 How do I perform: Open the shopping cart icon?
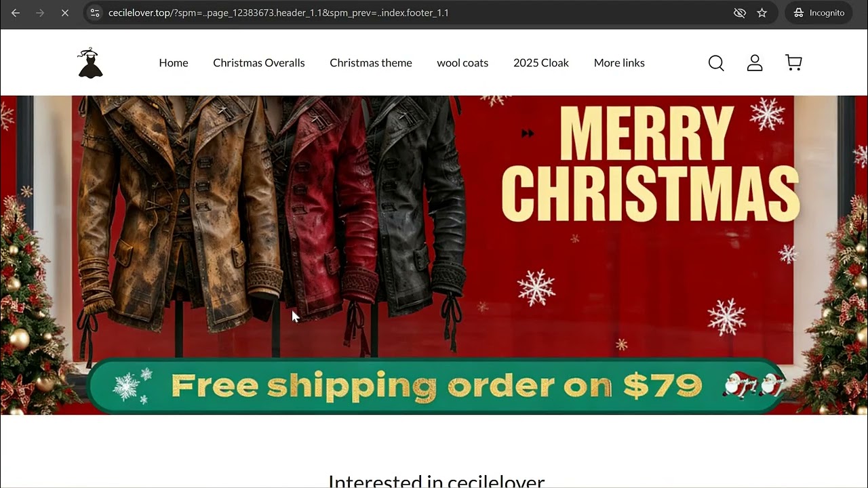tap(793, 63)
